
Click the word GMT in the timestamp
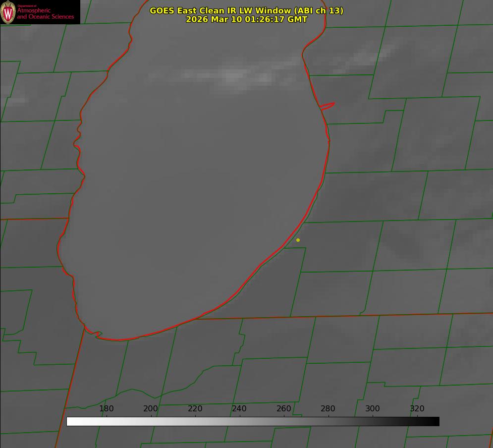[x=297, y=19]
